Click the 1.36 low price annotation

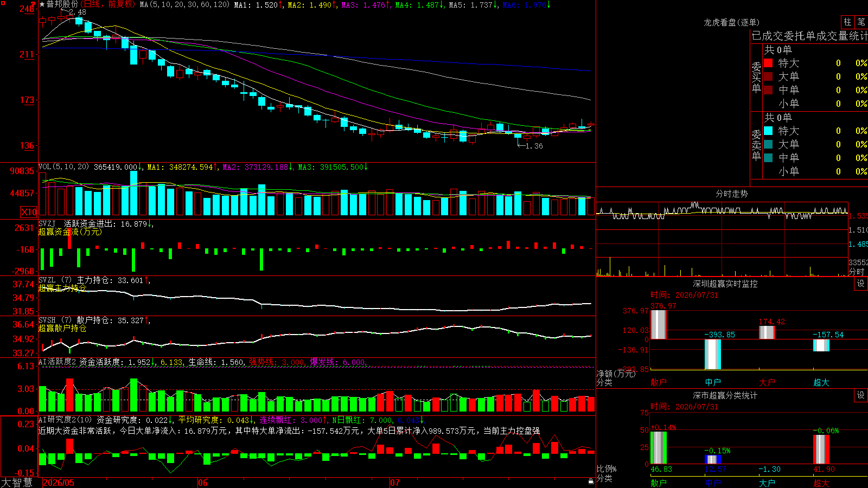pos(534,146)
